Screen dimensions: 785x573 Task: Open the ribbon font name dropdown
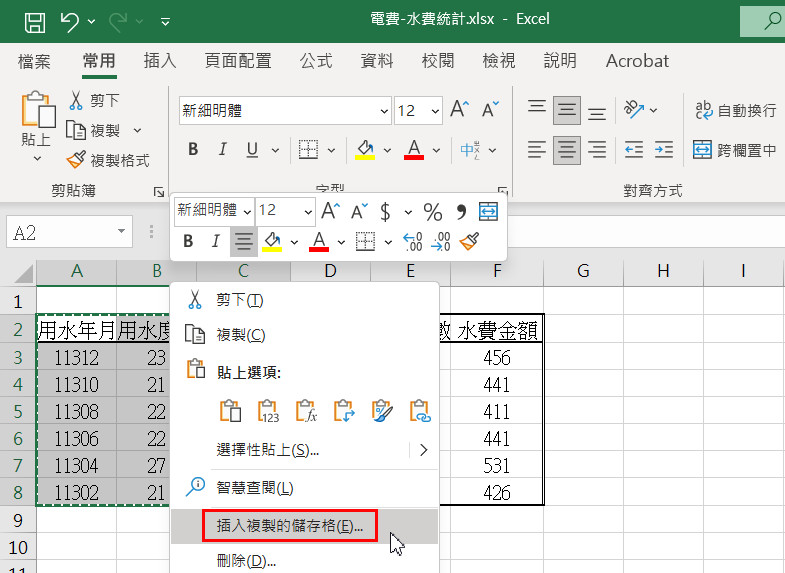click(384, 111)
